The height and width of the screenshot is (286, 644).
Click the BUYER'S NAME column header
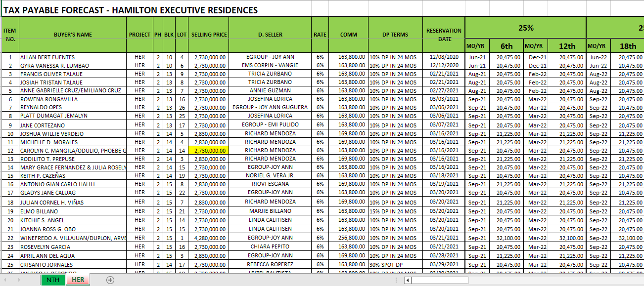pyautogui.click(x=73, y=35)
